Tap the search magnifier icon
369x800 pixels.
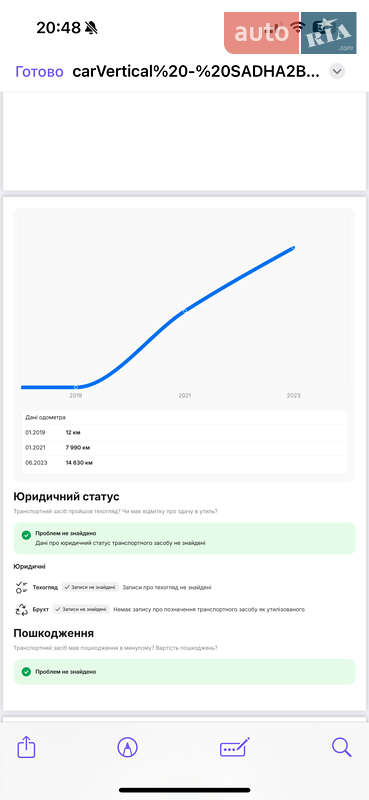pos(341,747)
